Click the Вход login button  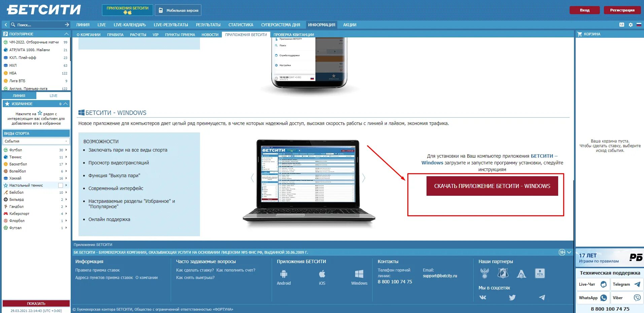(585, 10)
